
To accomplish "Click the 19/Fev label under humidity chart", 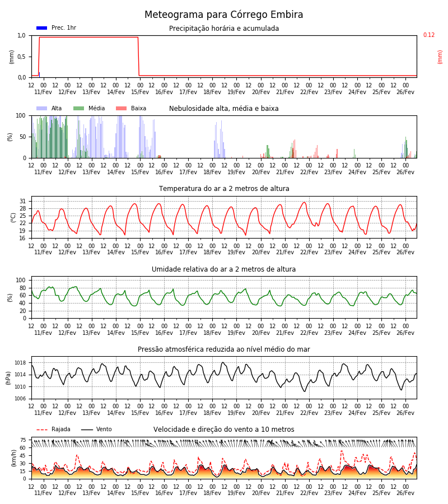I will [x=236, y=333].
